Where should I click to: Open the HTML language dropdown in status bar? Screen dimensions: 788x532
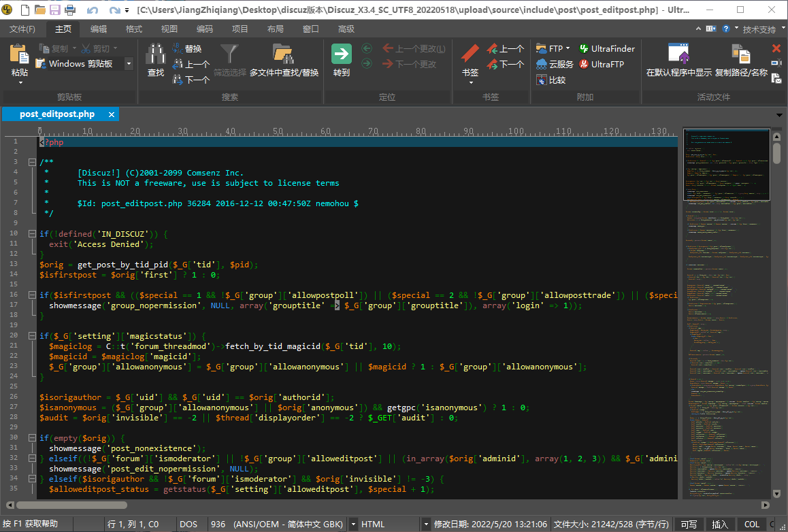(x=426, y=524)
